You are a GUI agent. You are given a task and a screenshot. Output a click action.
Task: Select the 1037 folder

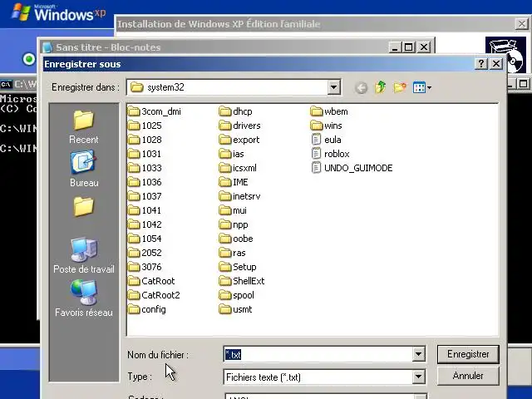(145, 196)
